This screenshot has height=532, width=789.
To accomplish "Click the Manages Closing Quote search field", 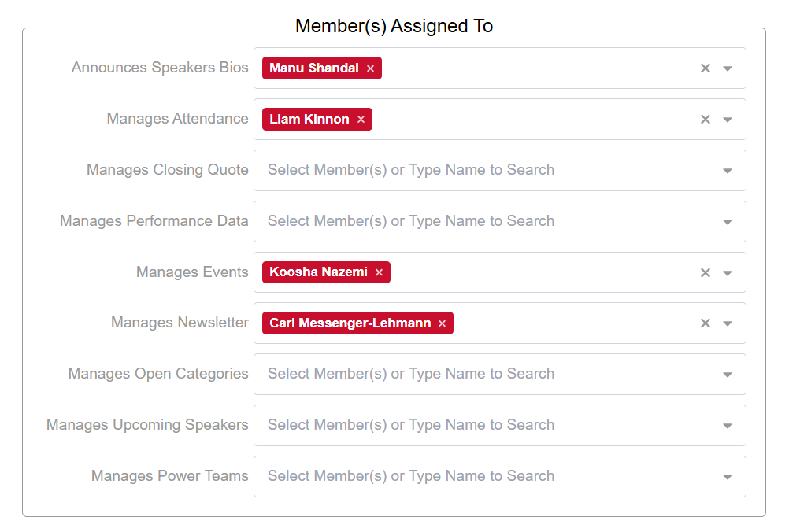I will pos(472,170).
